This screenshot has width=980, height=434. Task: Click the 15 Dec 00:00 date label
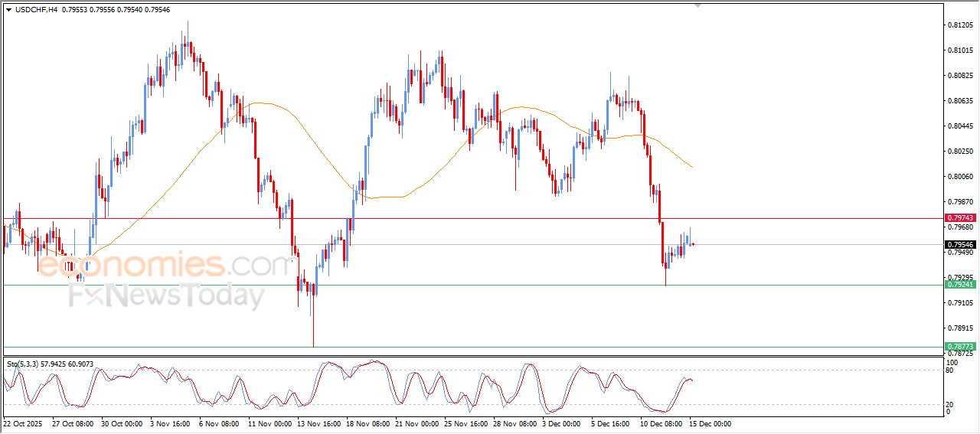pyautogui.click(x=711, y=423)
